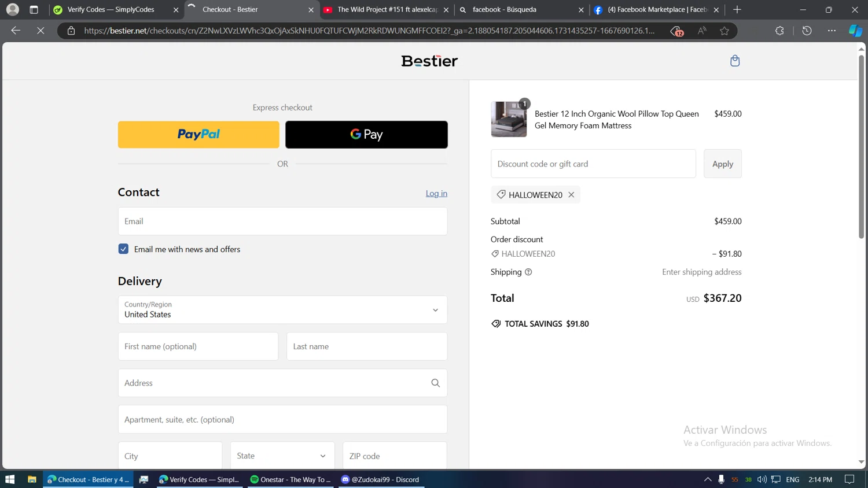Click the TOTAL SAVINGS $91.80 text

click(x=546, y=324)
